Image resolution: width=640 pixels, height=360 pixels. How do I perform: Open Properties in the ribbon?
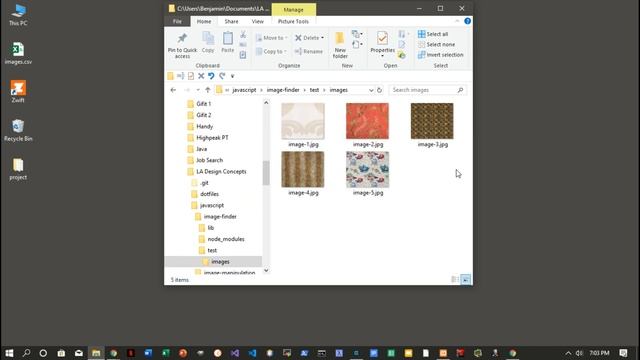point(382,43)
